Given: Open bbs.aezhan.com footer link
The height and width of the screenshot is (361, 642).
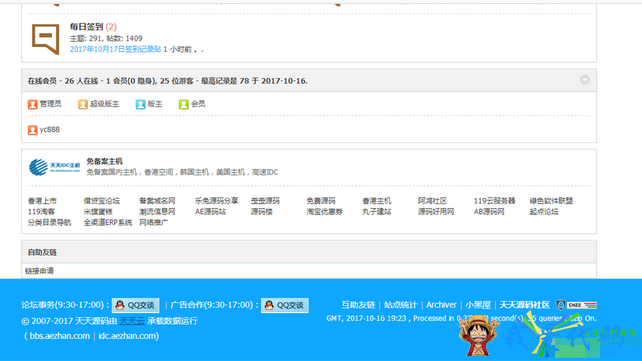Looking at the screenshot, I should (x=59, y=336).
